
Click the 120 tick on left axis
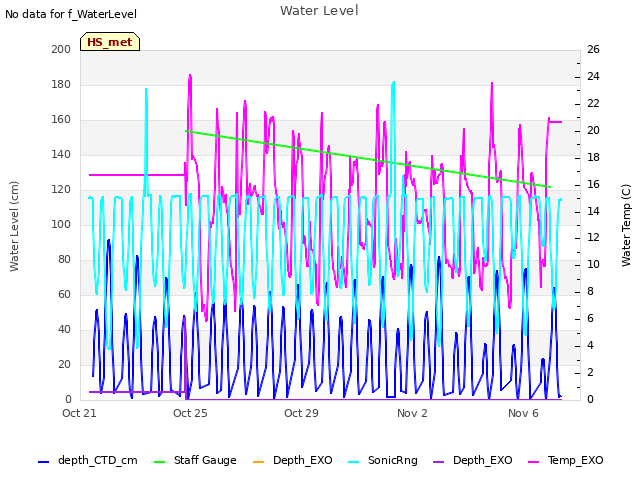tap(61, 190)
